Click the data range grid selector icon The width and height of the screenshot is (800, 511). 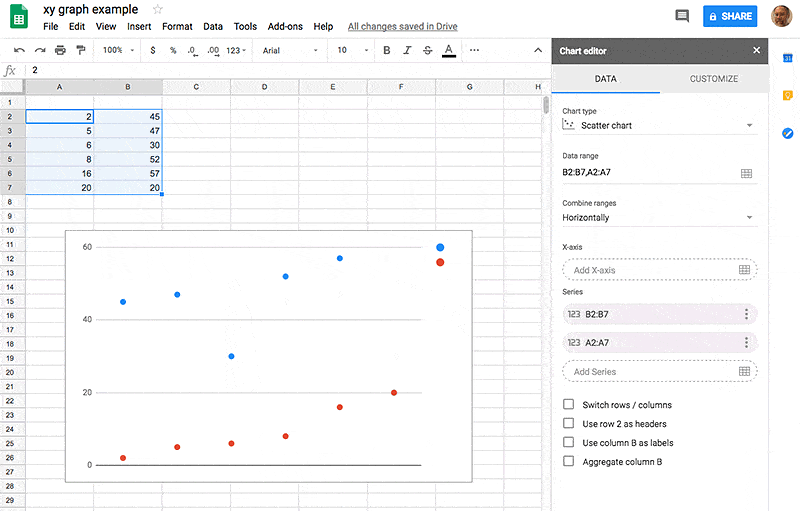tap(746, 173)
